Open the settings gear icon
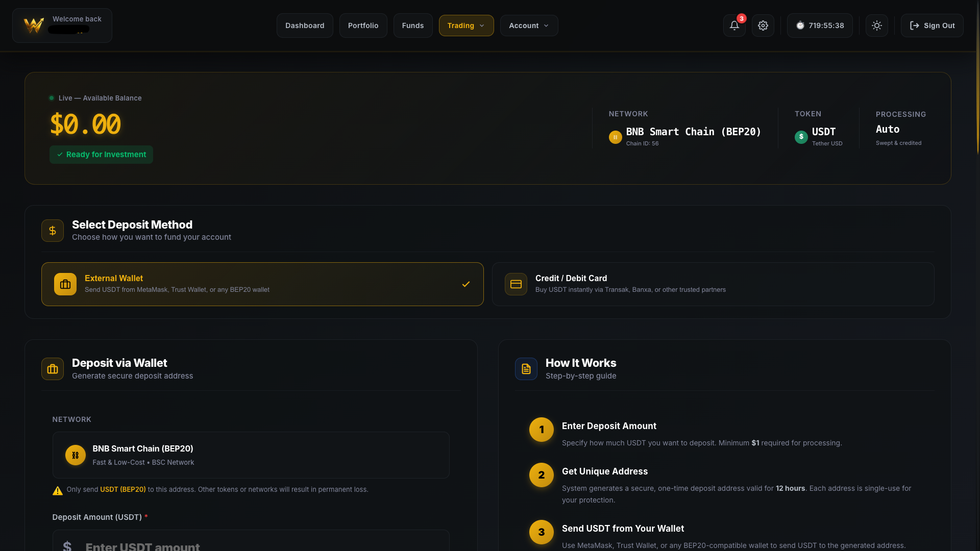980x551 pixels. (763, 26)
